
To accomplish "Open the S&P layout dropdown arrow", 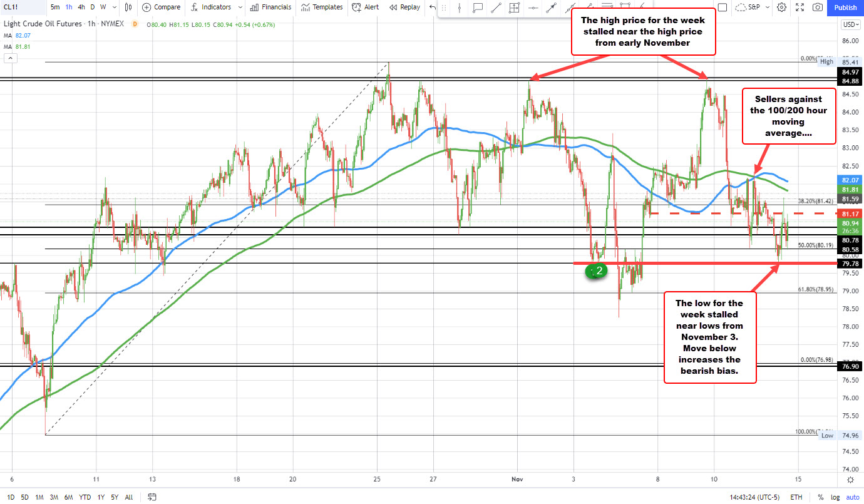I will pos(768,8).
